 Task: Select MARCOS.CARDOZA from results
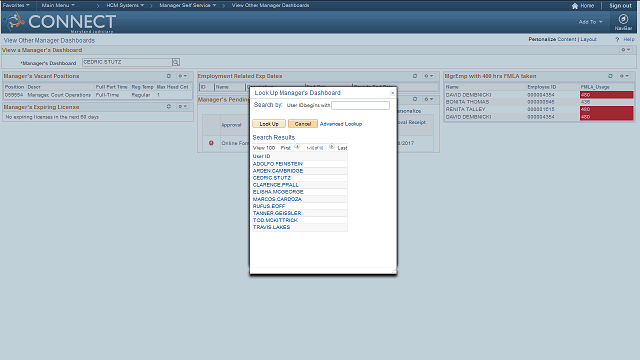tap(277, 199)
